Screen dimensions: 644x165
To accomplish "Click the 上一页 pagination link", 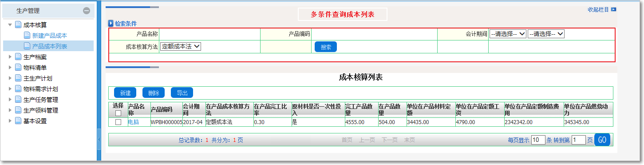I will click(367, 140).
